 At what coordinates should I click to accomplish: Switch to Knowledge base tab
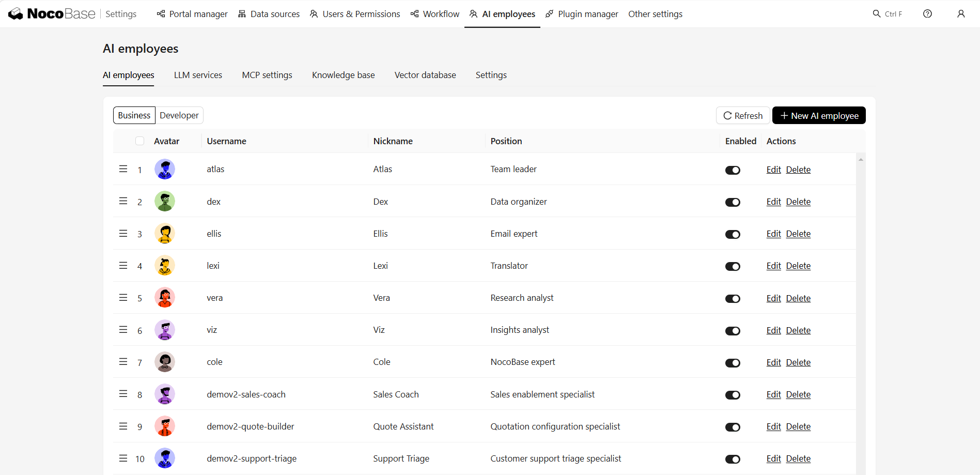click(x=344, y=75)
